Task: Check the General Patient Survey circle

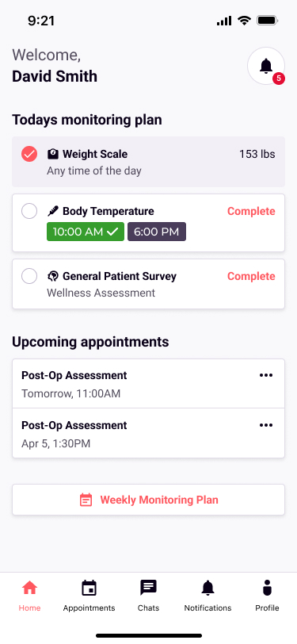Action: click(x=29, y=276)
